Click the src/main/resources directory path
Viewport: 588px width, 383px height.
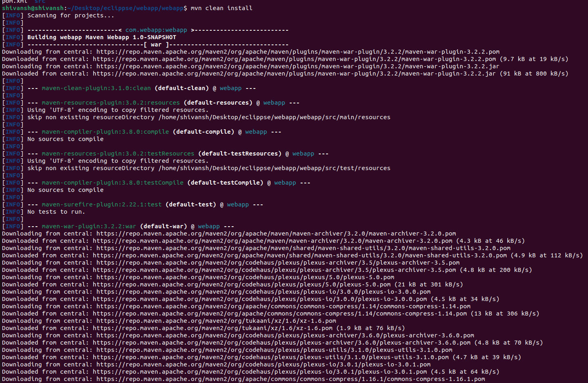(274, 117)
